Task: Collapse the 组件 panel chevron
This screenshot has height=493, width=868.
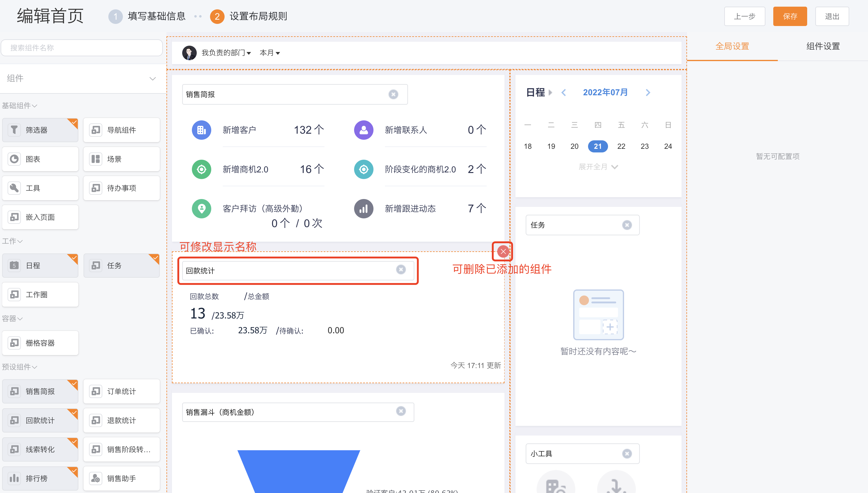Action: (153, 79)
